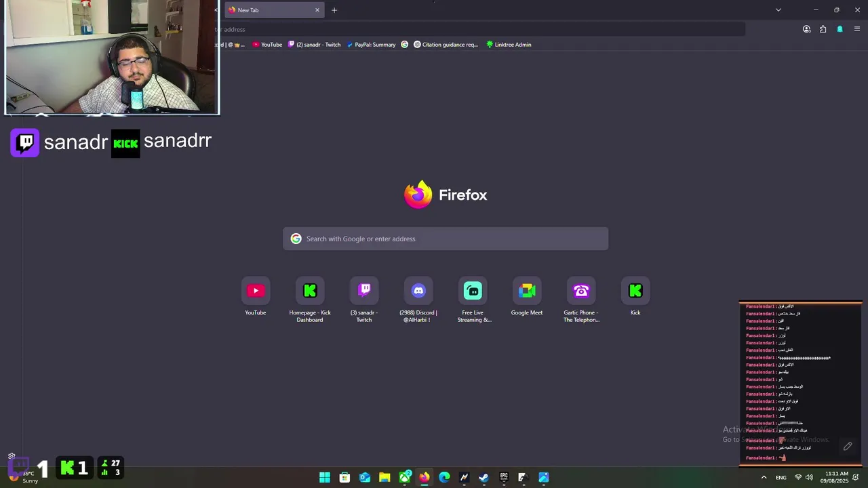Open the Firefox hamburger application menu
Viewport: 868px width, 488px height.
857,29
